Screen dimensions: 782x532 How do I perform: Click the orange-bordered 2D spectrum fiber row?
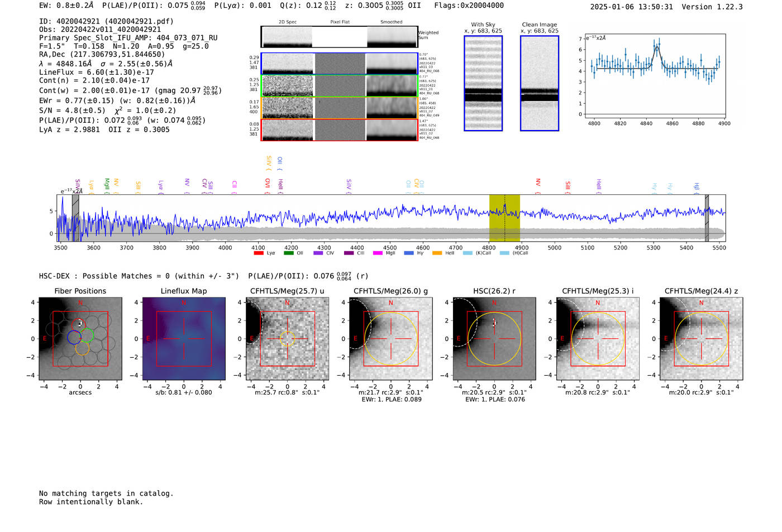point(339,108)
